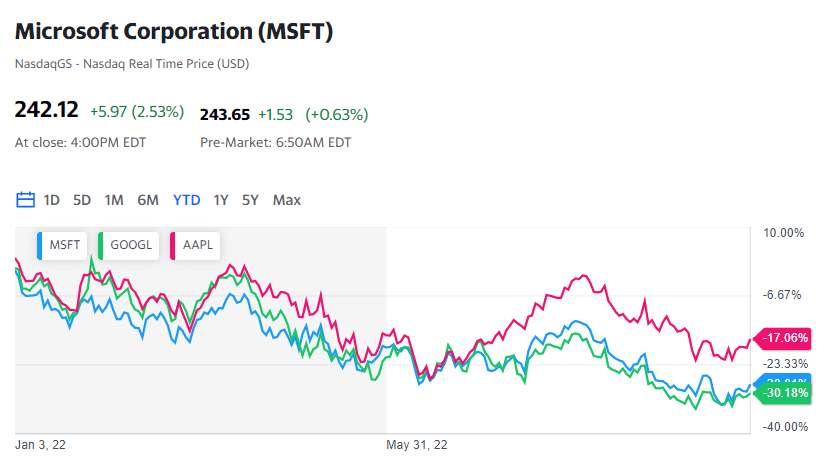Select the 1D time range

coord(51,200)
